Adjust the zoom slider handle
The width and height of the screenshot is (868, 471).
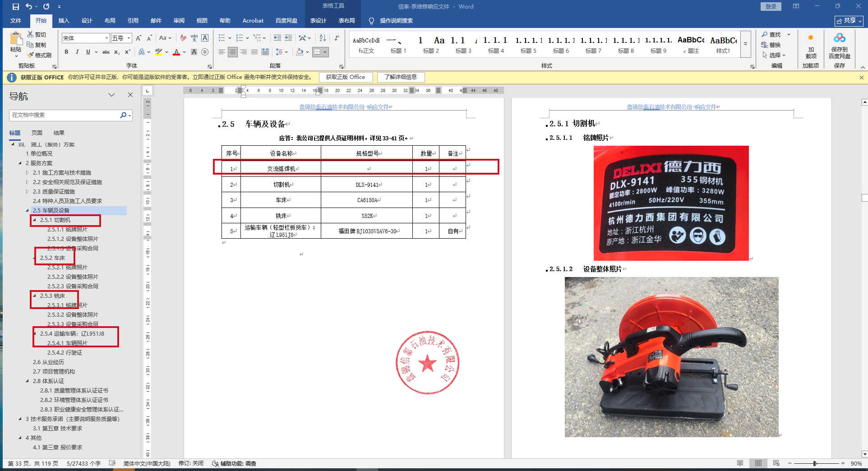[x=815, y=463]
